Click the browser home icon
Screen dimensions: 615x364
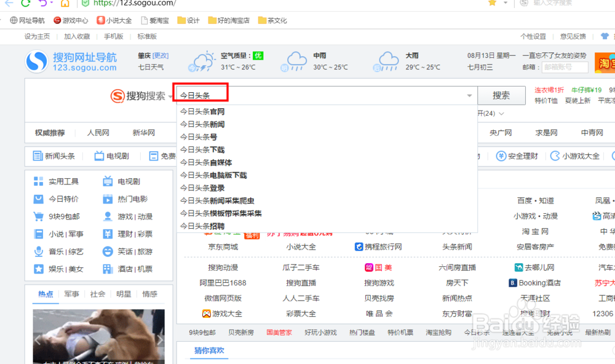coord(65,3)
